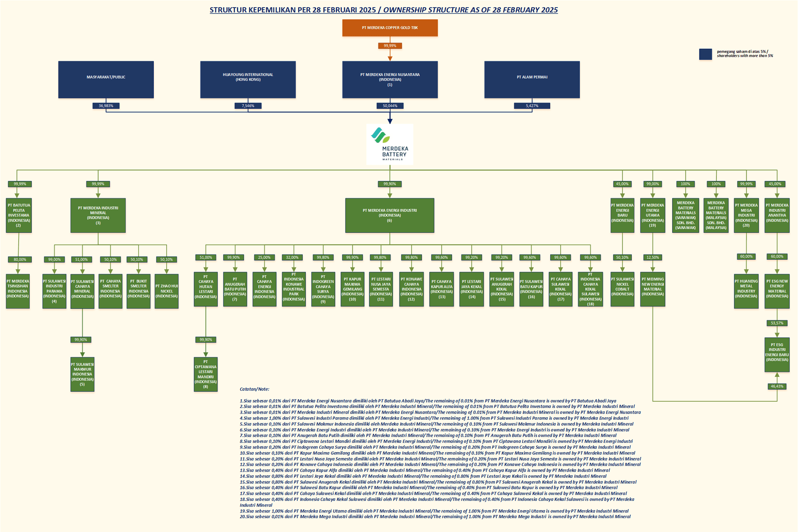Click the PT Merdeka Energi Nusantara box
The width and height of the screenshot is (798, 532).
point(390,79)
